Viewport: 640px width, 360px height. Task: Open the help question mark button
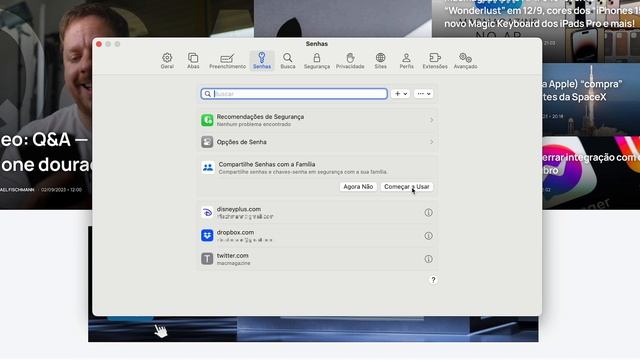point(433,280)
